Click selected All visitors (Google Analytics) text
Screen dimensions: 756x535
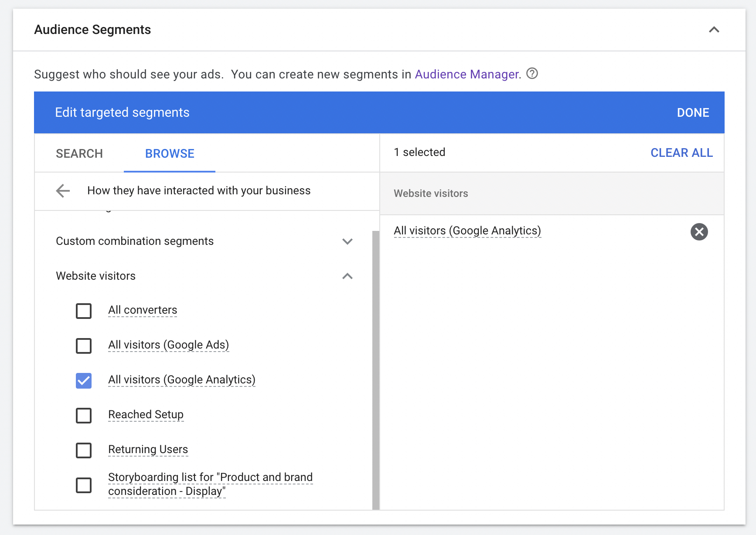(467, 231)
